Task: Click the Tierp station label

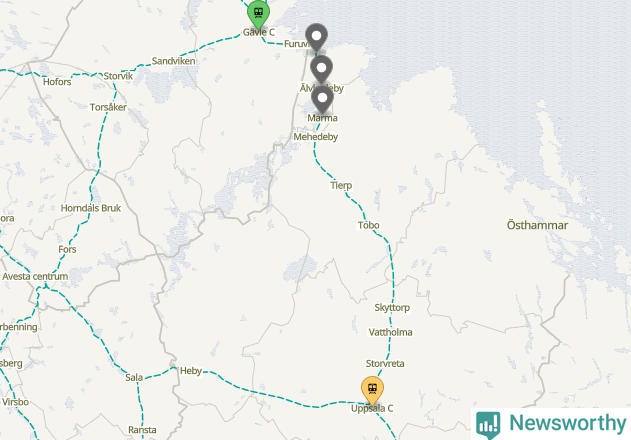Action: point(341,185)
